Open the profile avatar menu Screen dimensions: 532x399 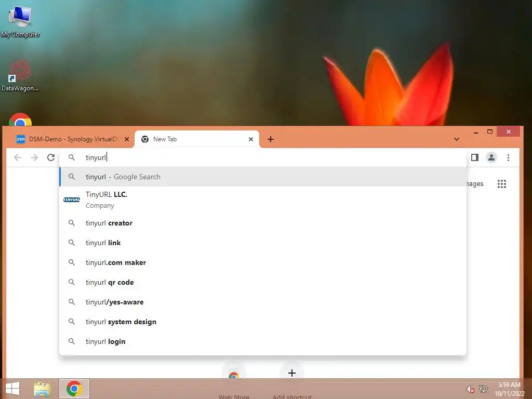pyautogui.click(x=491, y=157)
